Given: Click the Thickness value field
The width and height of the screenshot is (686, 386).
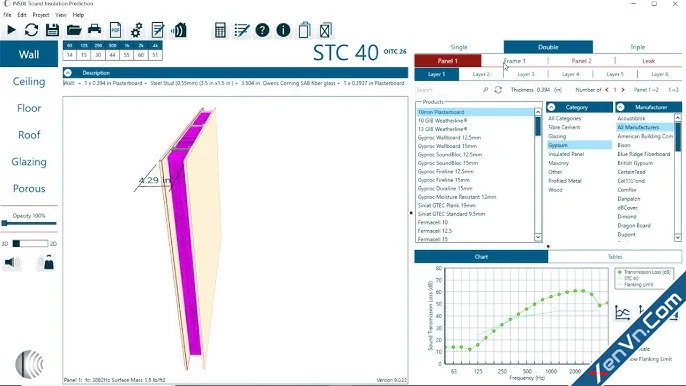Looking at the screenshot, I should [x=543, y=90].
